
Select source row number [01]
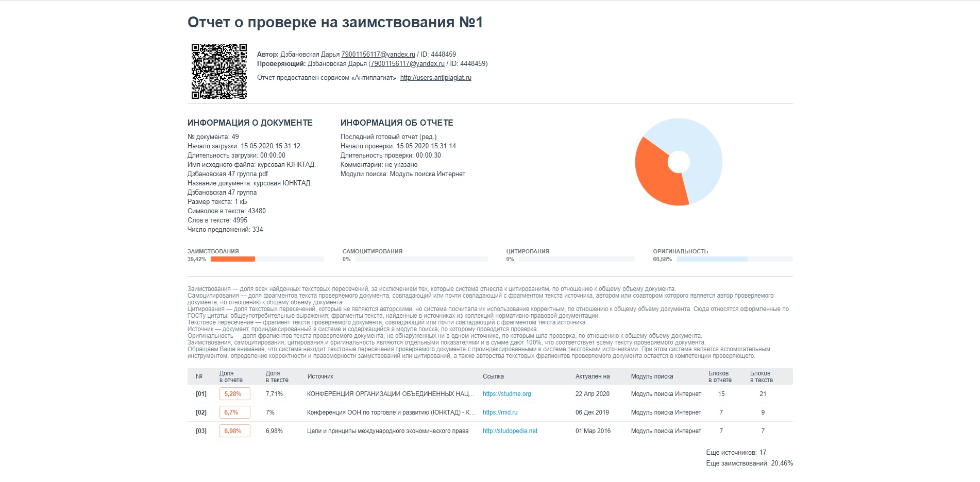(201, 394)
